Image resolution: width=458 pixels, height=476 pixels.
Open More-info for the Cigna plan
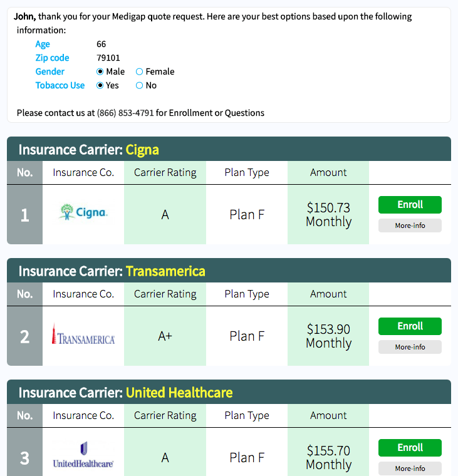tap(410, 225)
